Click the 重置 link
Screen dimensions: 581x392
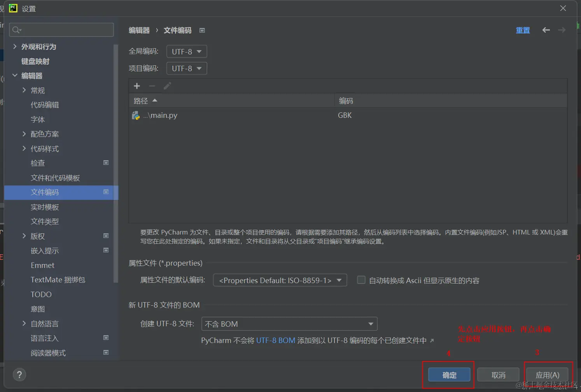pos(523,30)
